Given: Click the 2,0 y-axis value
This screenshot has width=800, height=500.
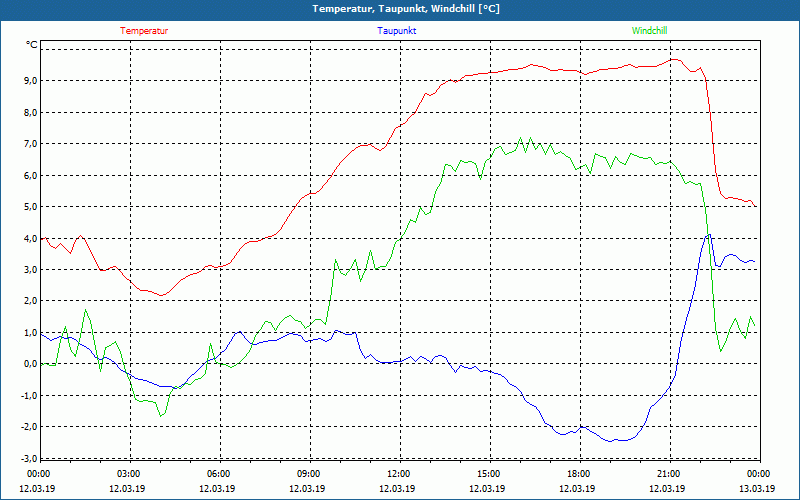Looking at the screenshot, I should click(30, 301).
